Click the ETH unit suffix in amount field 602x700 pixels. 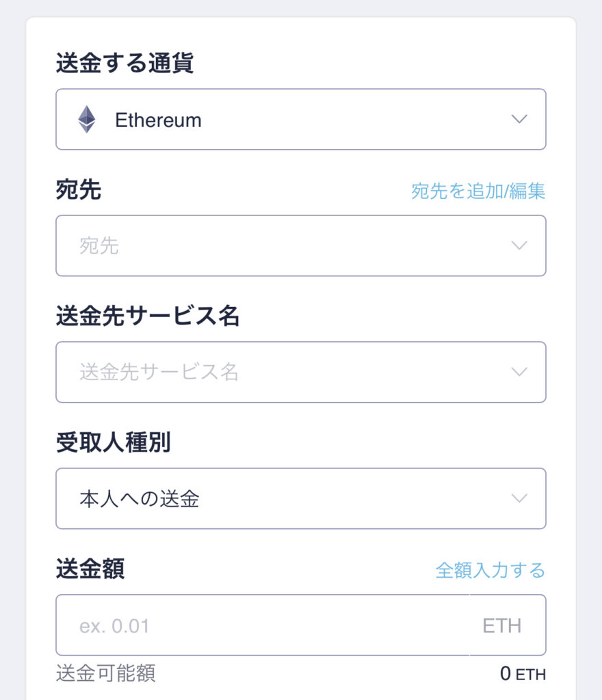click(502, 626)
